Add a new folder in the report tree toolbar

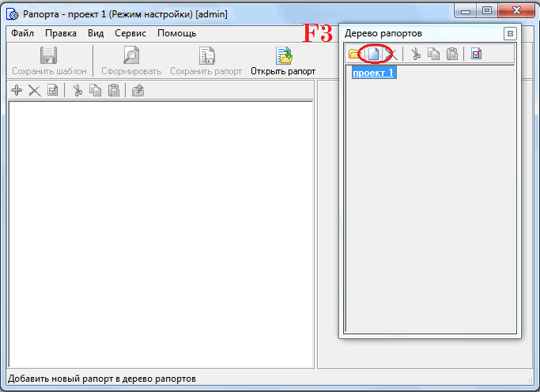[x=353, y=54]
